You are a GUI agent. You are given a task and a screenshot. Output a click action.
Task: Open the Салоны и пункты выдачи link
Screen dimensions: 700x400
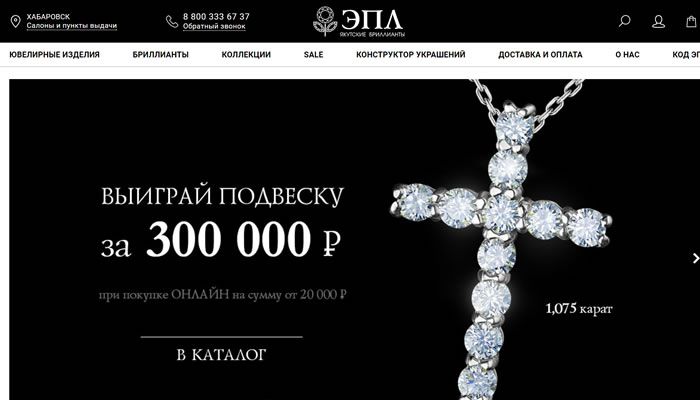tap(72, 26)
